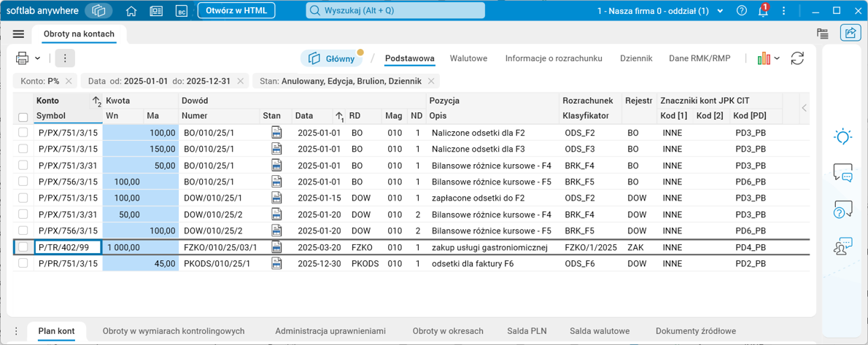Viewport: 868px width, 345px height.
Task: Tick the checkbox for row P/TR/402/99
Action: [x=23, y=247]
